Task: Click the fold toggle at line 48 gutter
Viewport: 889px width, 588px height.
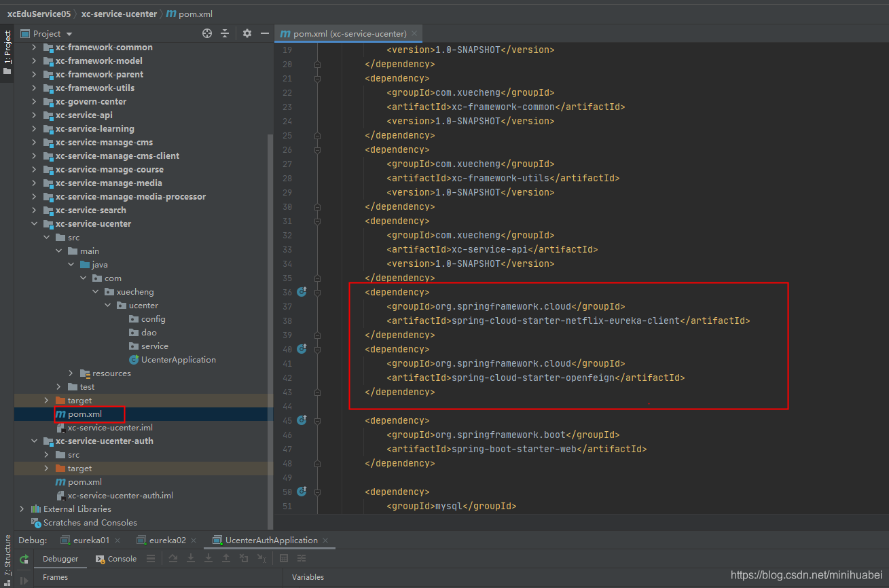Action: coord(317,463)
